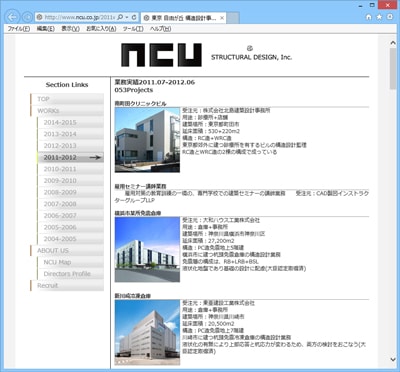This screenshot has width=400, height=372.
Task: Refresh the page with the reload icon
Action: [x=134, y=17]
